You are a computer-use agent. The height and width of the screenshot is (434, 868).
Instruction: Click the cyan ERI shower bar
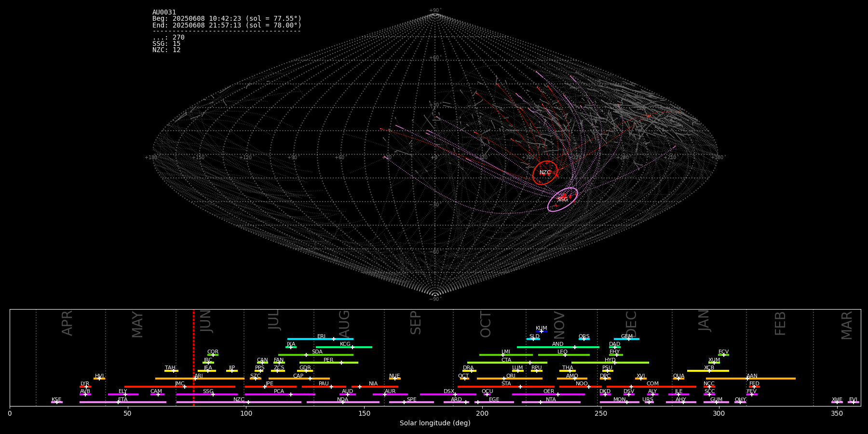pyautogui.click(x=320, y=339)
